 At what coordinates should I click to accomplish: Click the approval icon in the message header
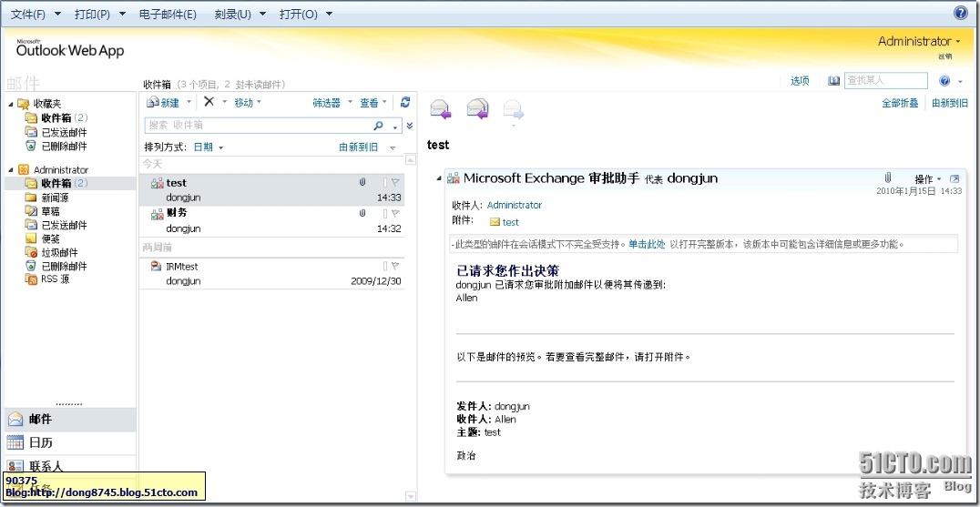coord(454,178)
